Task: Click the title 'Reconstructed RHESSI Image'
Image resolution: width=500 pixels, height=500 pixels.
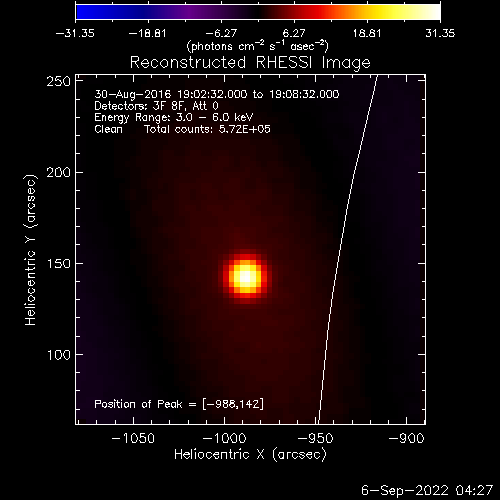Action: point(250,63)
